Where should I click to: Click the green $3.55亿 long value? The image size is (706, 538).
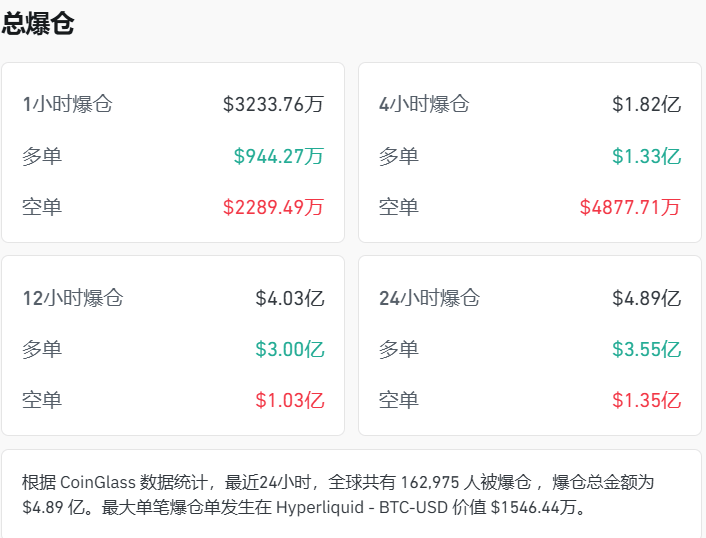[646, 350]
